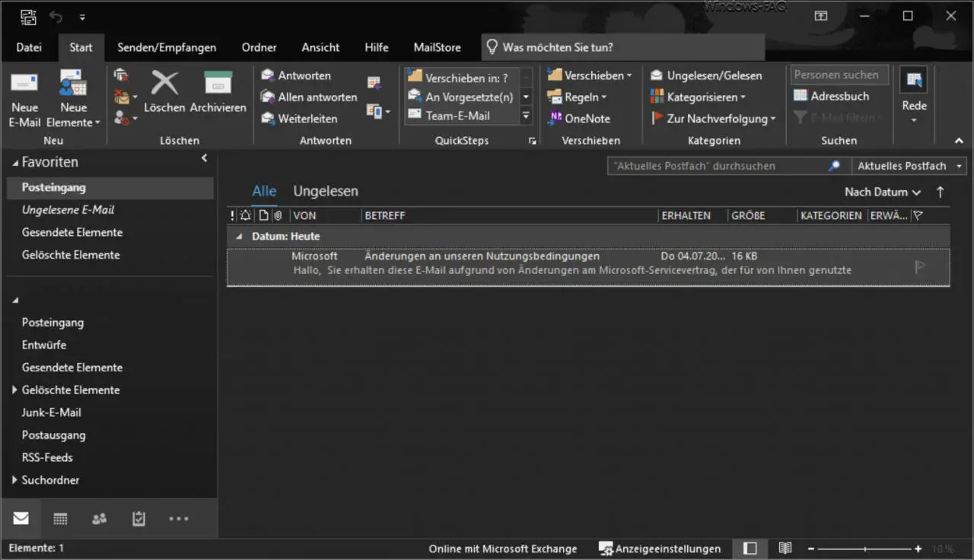Image resolution: width=974 pixels, height=560 pixels.
Task: Send the message to OneNote
Action: pyautogui.click(x=579, y=118)
